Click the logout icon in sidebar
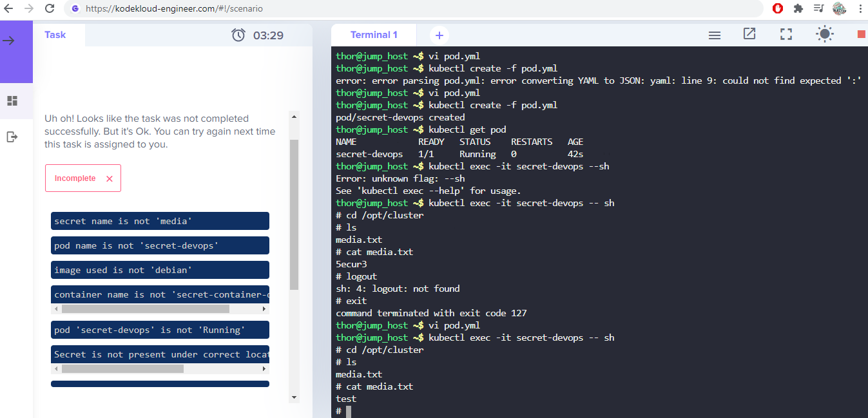 pos(12,137)
